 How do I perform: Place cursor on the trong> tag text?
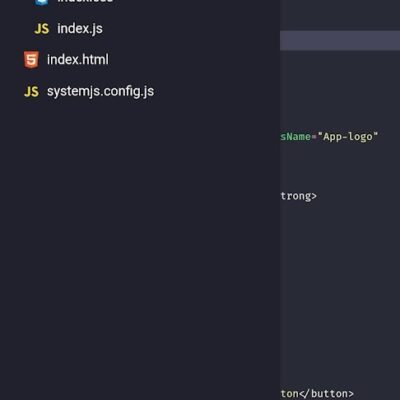pyautogui.click(x=298, y=196)
